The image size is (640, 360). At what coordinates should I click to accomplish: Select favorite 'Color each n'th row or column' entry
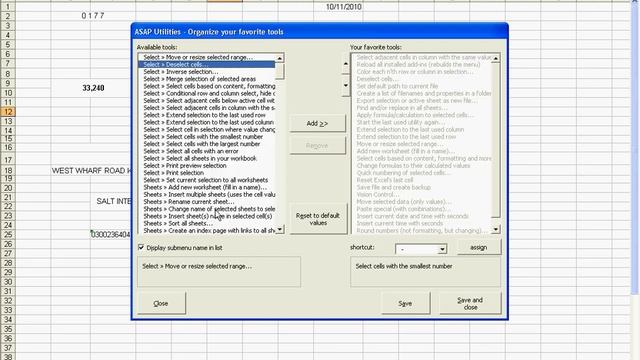click(x=422, y=72)
